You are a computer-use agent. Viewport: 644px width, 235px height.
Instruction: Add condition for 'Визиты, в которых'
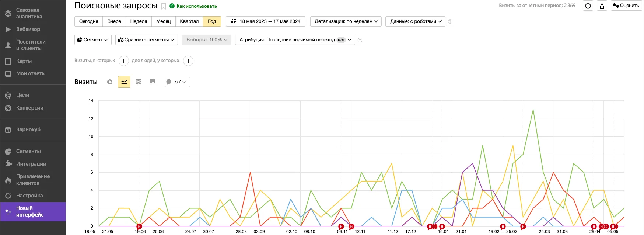click(x=124, y=61)
